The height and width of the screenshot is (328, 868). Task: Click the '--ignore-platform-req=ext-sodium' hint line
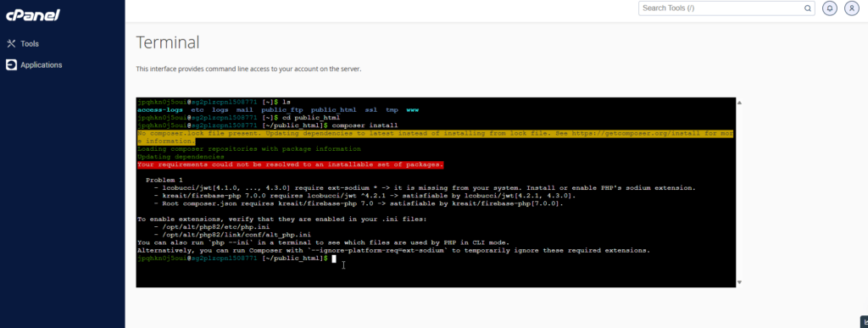[x=393, y=251]
